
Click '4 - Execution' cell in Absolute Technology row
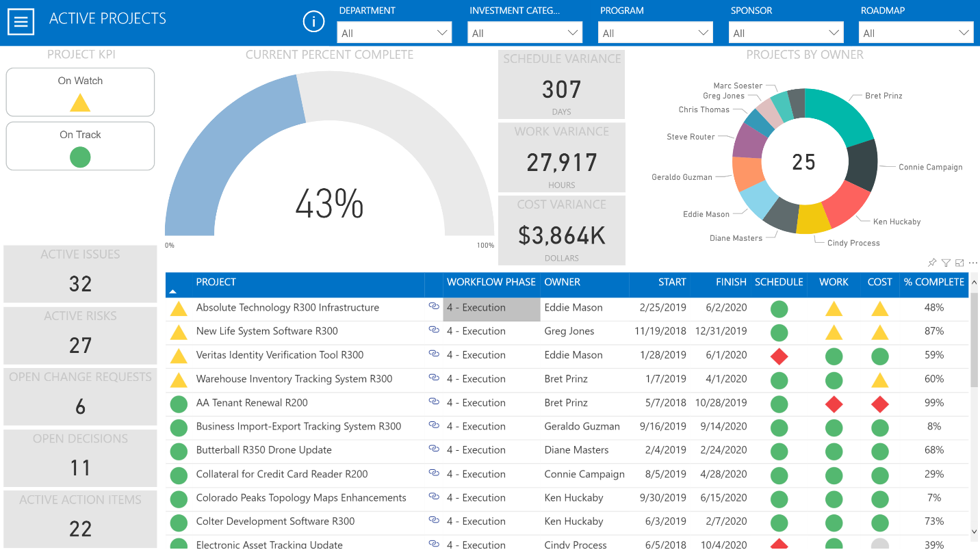(x=491, y=308)
